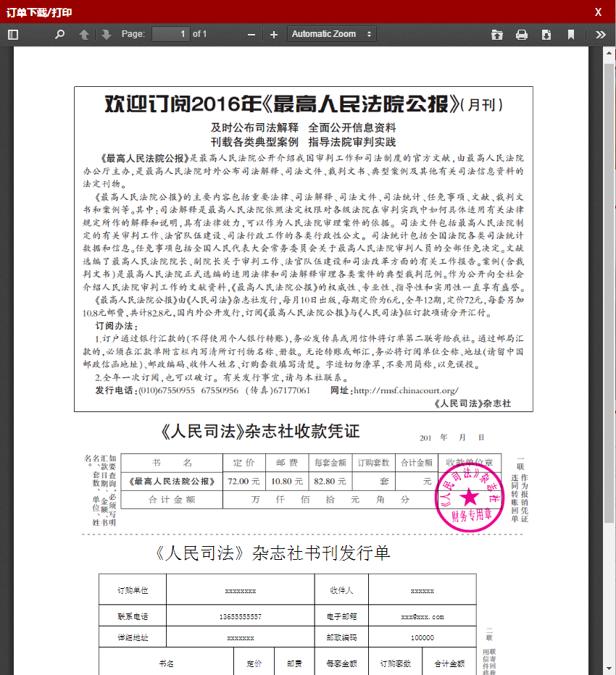Click the 收件人 label cell
Image resolution: width=616 pixels, height=675 pixels.
click(x=341, y=590)
